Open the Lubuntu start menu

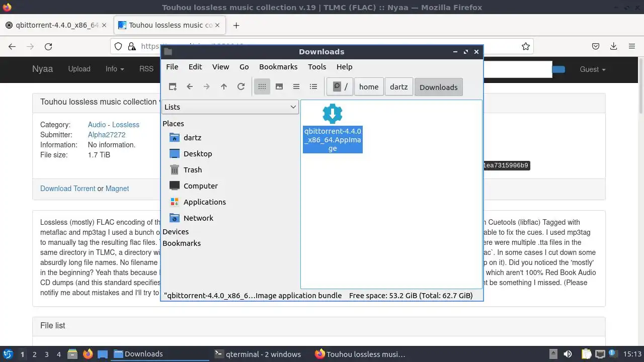pyautogui.click(x=8, y=354)
